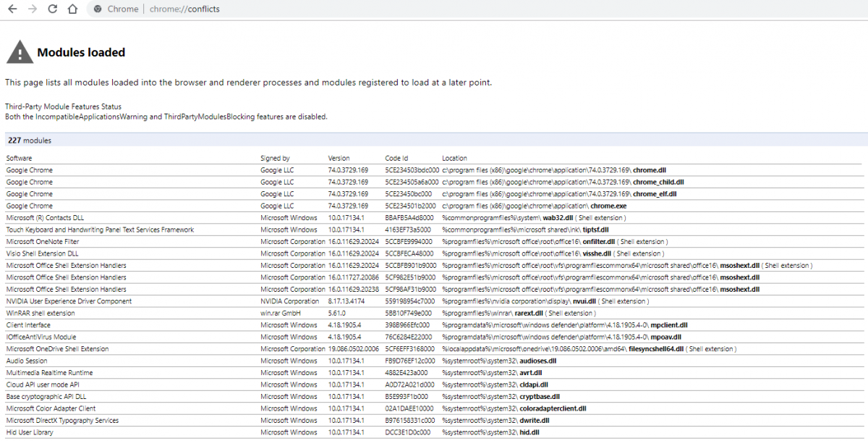Click the Version column header
Image resolution: width=868 pixels, height=441 pixels.
point(339,158)
